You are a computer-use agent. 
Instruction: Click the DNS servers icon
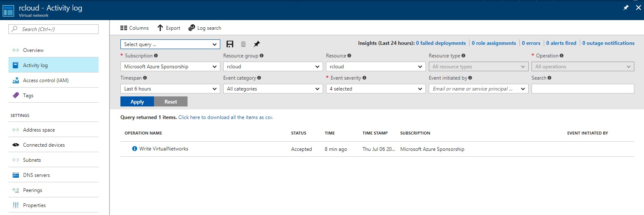[16, 175]
